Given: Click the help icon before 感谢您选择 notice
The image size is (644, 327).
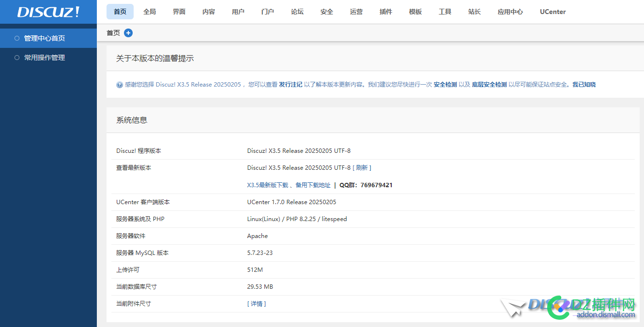Looking at the screenshot, I should [x=120, y=85].
